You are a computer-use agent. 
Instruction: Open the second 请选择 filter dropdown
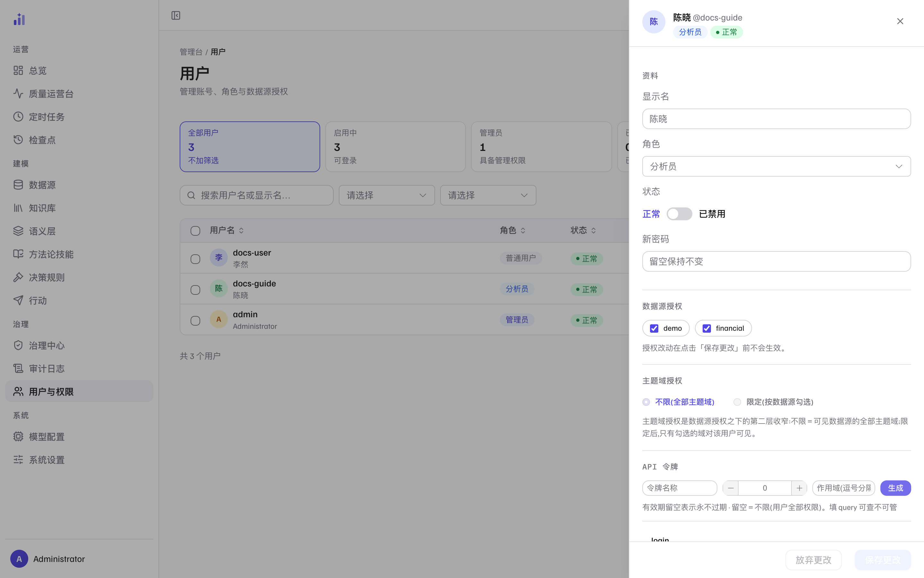tap(488, 195)
